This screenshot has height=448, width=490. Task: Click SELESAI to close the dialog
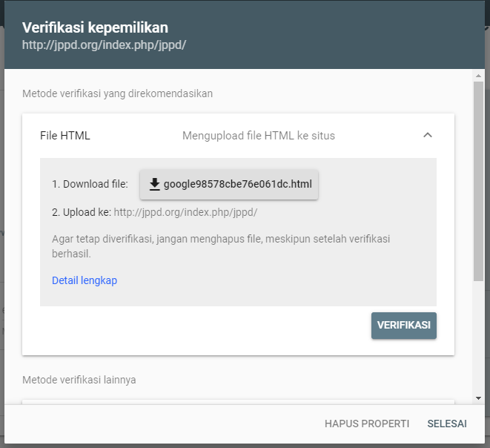click(447, 424)
